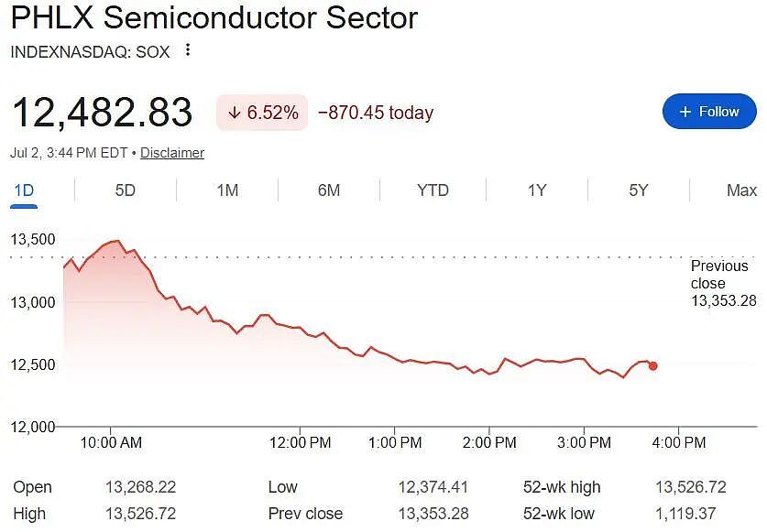Select the 1Y time range tab
Viewport: 767px width, 532px height.
[x=537, y=190]
